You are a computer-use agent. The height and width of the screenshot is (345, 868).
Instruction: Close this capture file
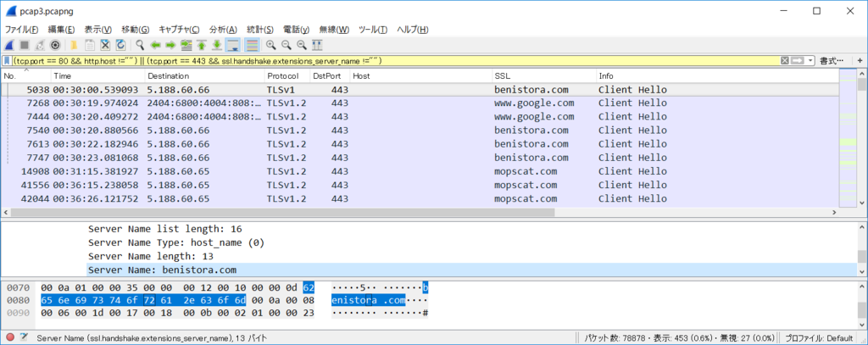[104, 45]
